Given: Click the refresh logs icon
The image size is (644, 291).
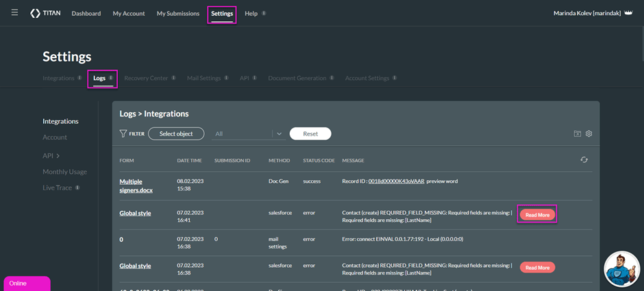Looking at the screenshot, I should click(x=584, y=160).
